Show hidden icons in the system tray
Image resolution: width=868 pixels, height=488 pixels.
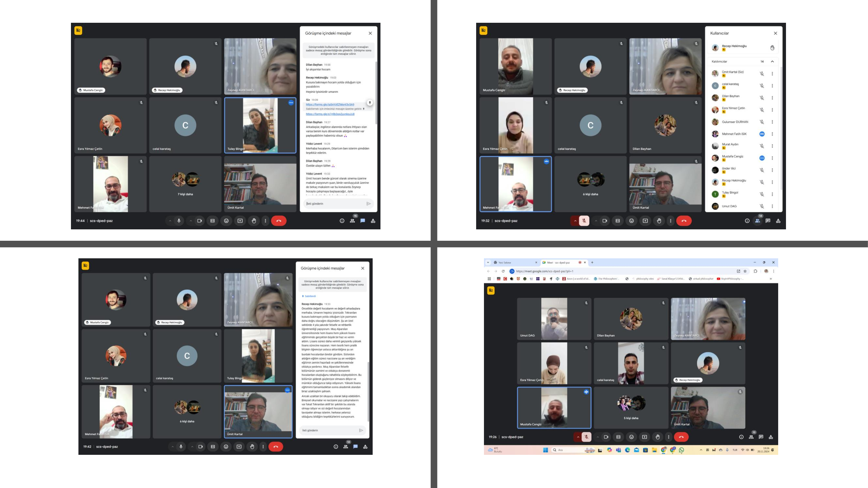click(x=701, y=450)
